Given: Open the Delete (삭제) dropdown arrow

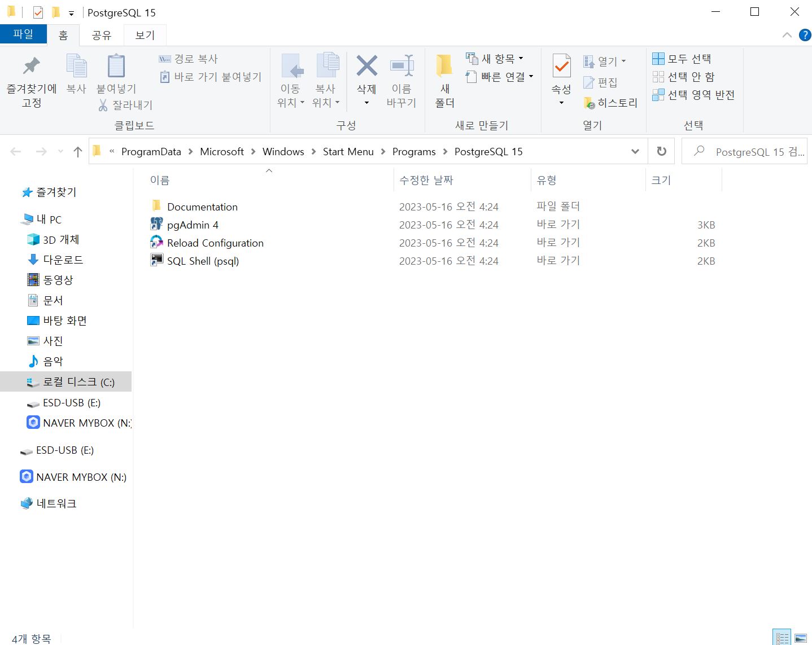Looking at the screenshot, I should (x=366, y=103).
